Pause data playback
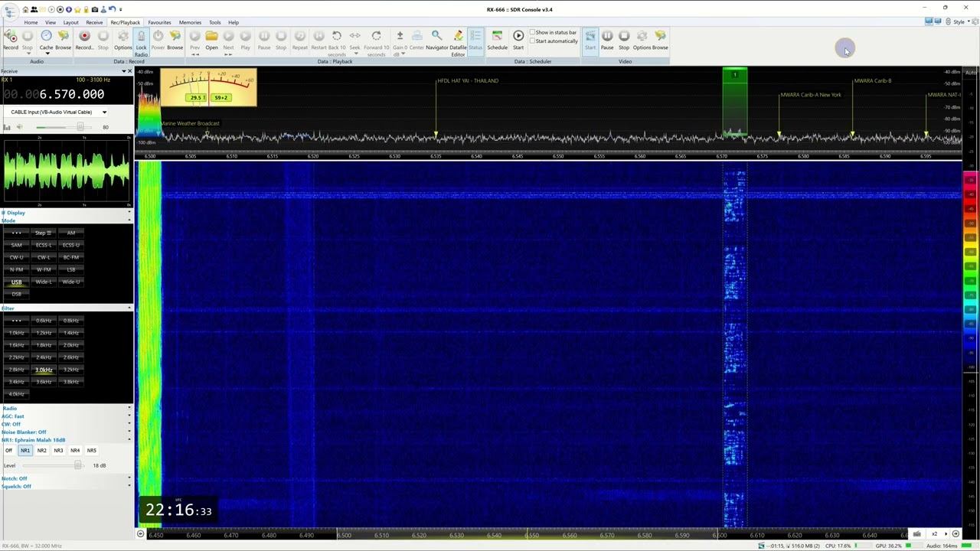This screenshot has height=551, width=980. click(x=264, y=40)
